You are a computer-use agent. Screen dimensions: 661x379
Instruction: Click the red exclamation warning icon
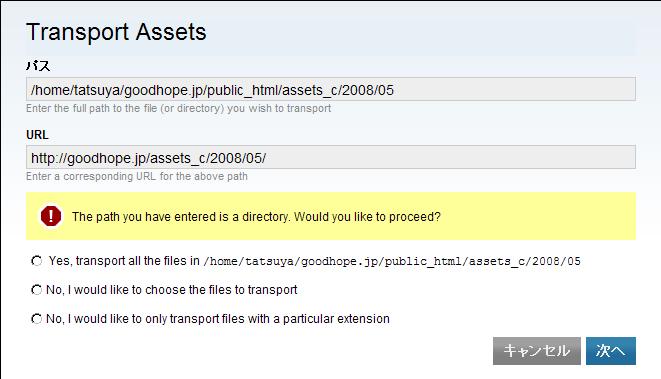pos(51,216)
